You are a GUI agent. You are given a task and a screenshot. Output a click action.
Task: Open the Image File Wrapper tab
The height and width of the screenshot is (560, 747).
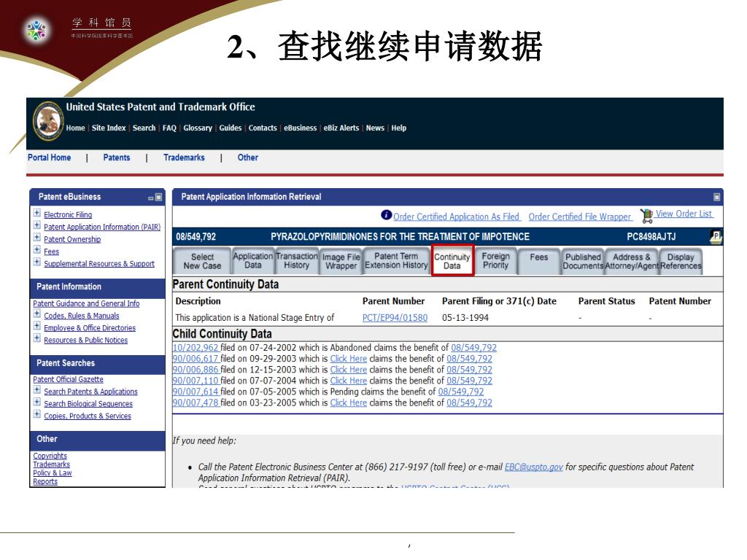pos(341,261)
